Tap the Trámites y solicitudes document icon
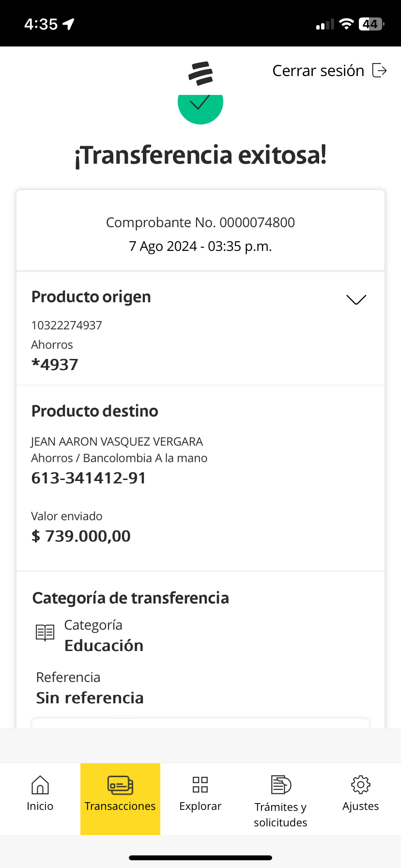401x868 pixels. 280,785
